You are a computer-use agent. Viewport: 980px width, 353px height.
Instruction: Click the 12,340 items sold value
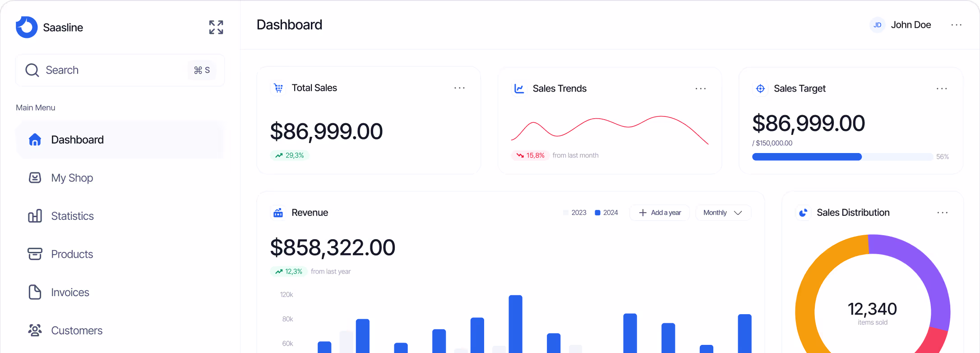pyautogui.click(x=872, y=309)
